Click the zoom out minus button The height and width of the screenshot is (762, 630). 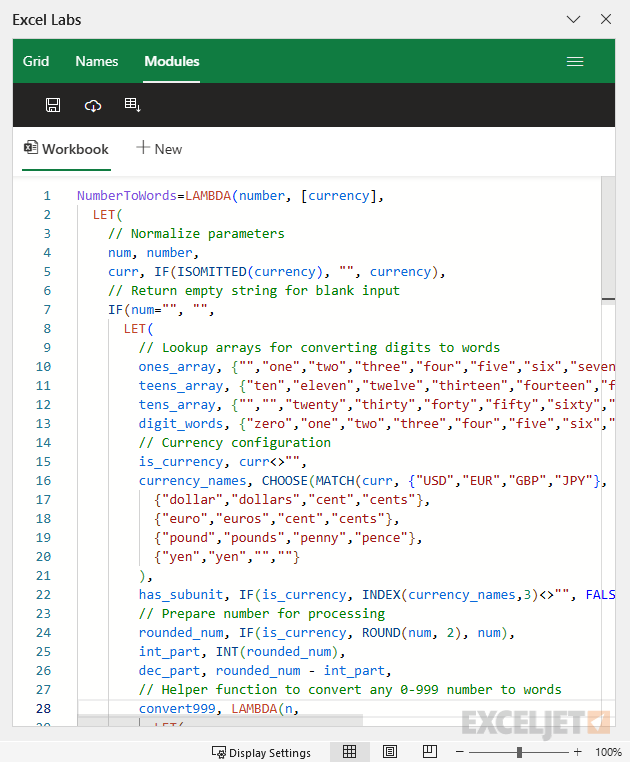[x=459, y=752]
